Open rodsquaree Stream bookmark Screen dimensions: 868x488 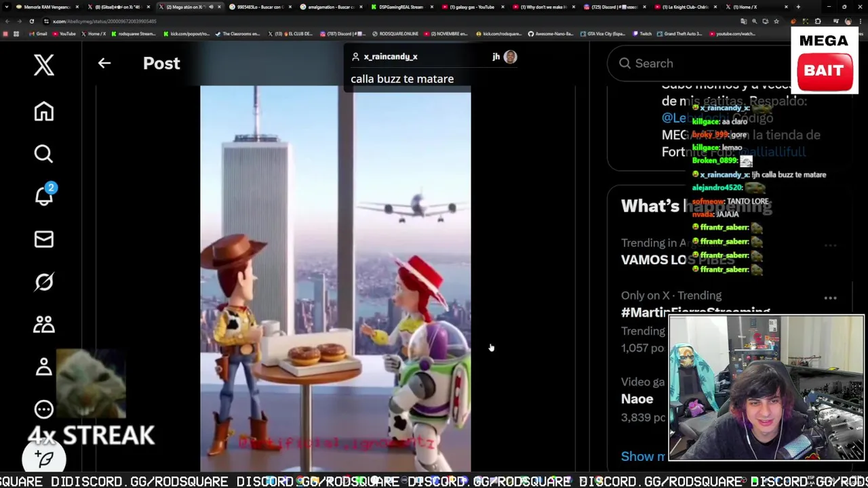pyautogui.click(x=134, y=33)
